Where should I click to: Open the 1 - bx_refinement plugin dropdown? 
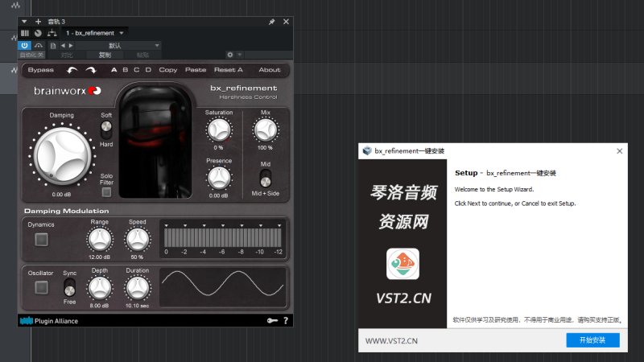pos(95,33)
